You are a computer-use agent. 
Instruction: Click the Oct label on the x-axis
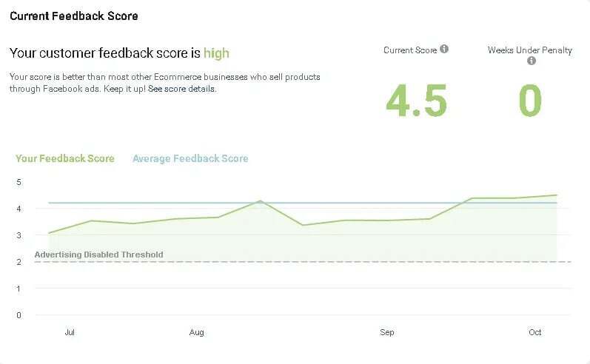[534, 332]
